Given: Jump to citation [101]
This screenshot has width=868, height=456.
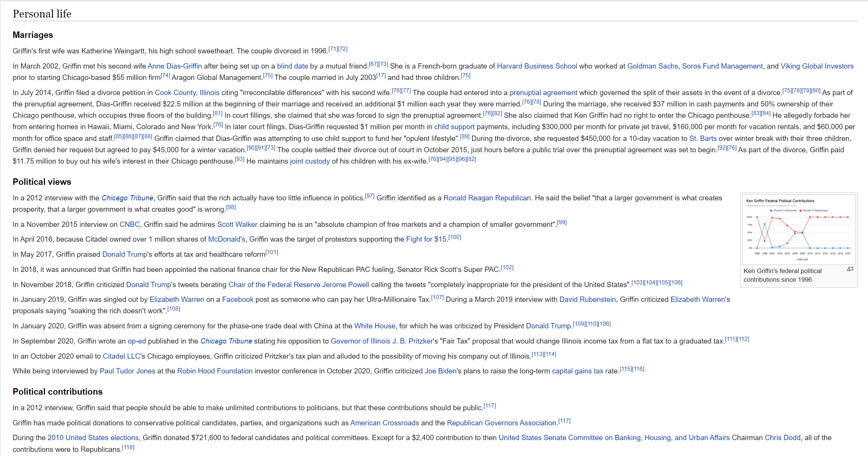Looking at the screenshot, I should tap(272, 252).
